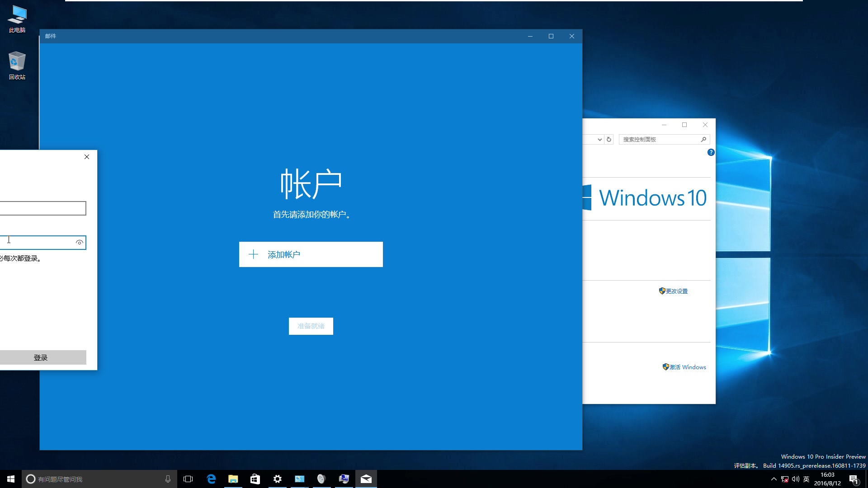This screenshot has width=868, height=488.
Task: Close the sign-in dialog
Action: click(87, 157)
